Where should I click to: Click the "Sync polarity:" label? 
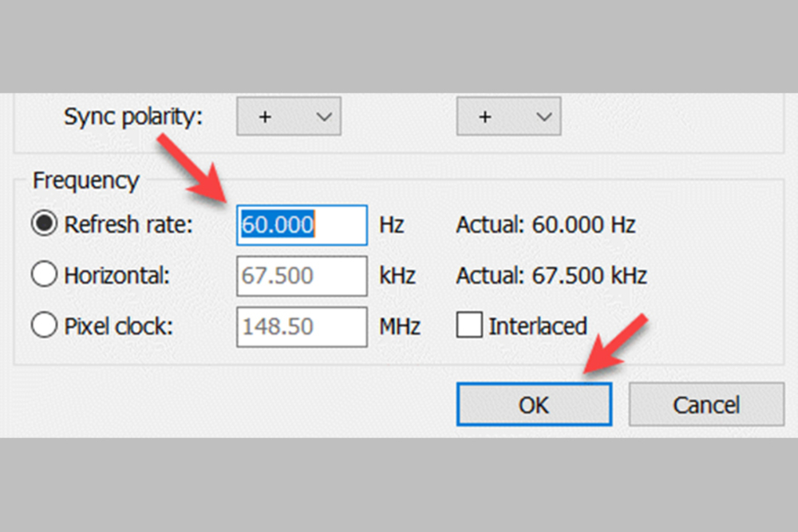(133, 116)
